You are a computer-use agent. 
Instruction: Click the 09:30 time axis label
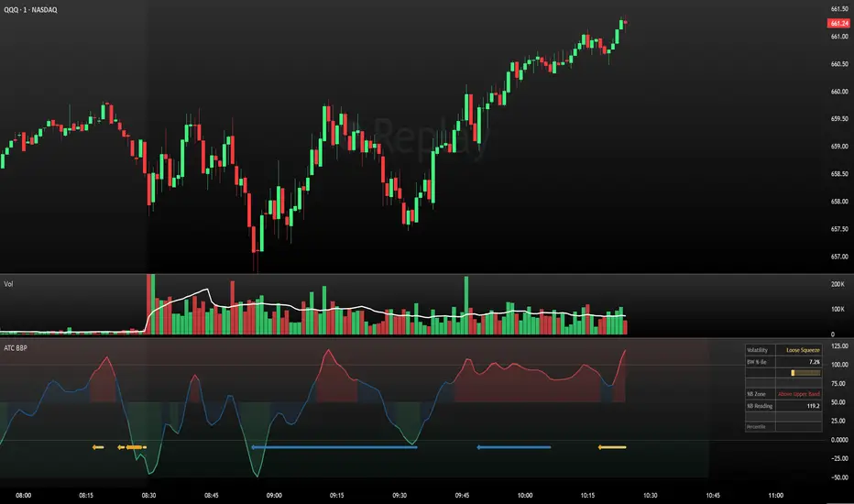400,495
